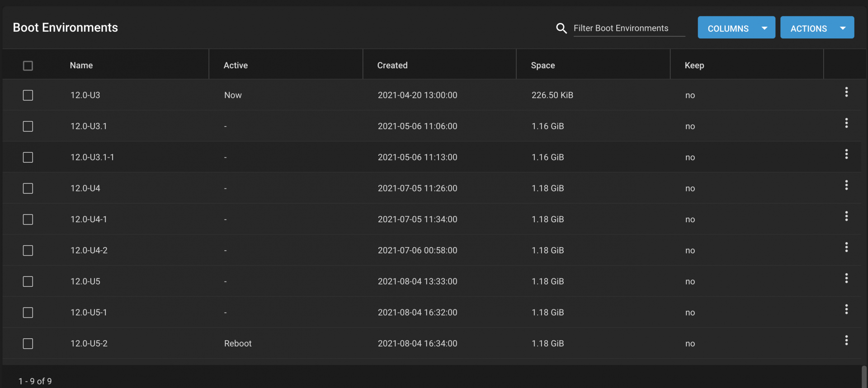Screen dimensions: 868x388
Task: Sort by the Active column header
Action: pos(236,65)
